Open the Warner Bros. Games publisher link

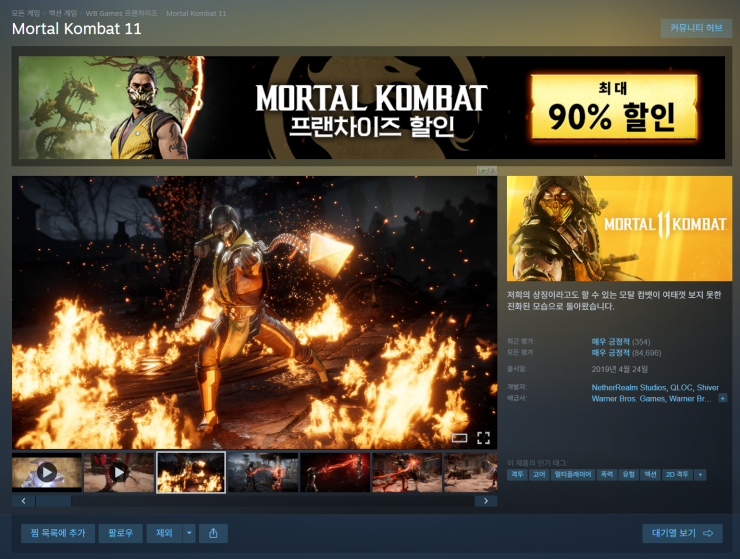628,398
